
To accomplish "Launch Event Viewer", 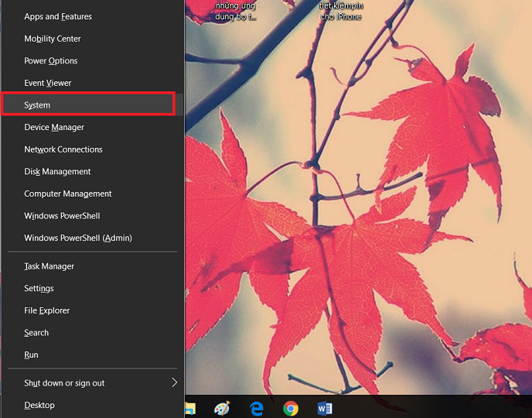I will coord(48,83).
